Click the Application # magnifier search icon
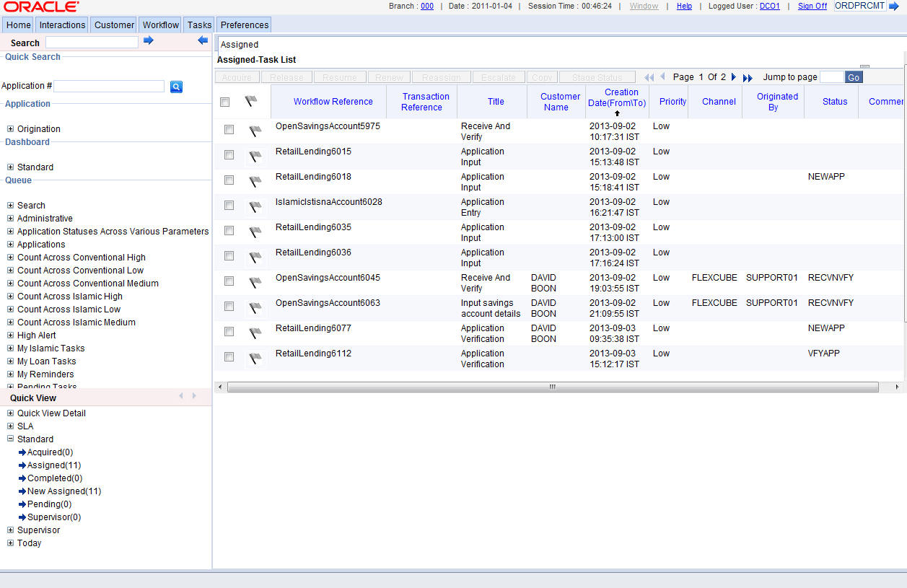 click(x=176, y=87)
